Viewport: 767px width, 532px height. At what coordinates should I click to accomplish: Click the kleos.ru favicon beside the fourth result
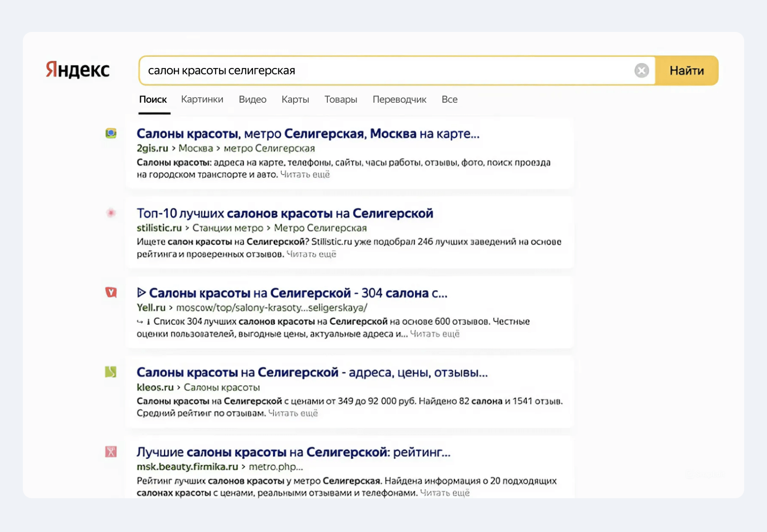[x=111, y=372]
